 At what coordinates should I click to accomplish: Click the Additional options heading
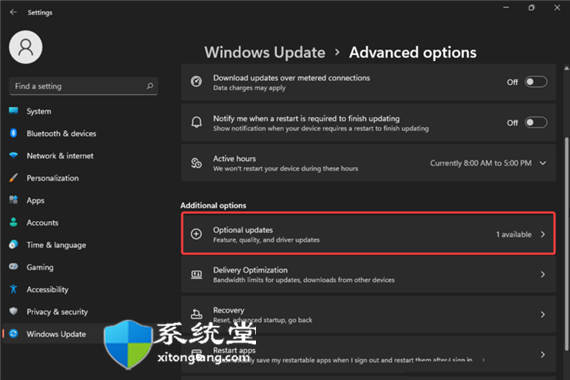click(213, 205)
